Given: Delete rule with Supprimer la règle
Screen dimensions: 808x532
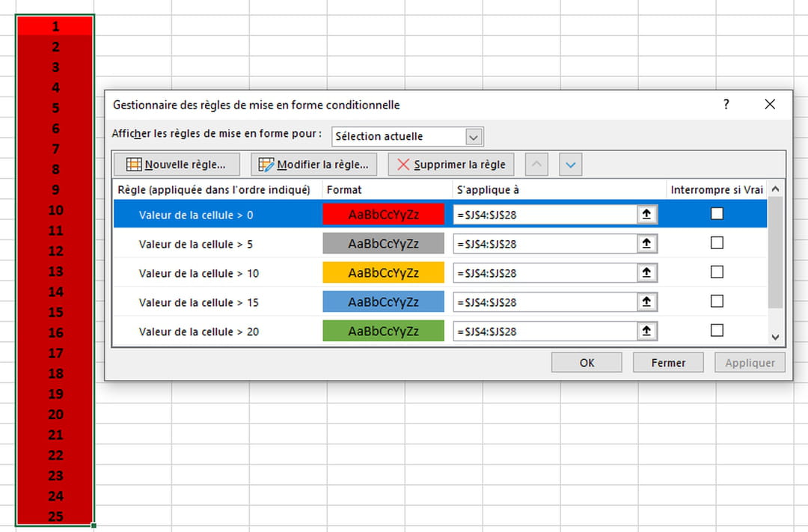Looking at the screenshot, I should click(451, 165).
